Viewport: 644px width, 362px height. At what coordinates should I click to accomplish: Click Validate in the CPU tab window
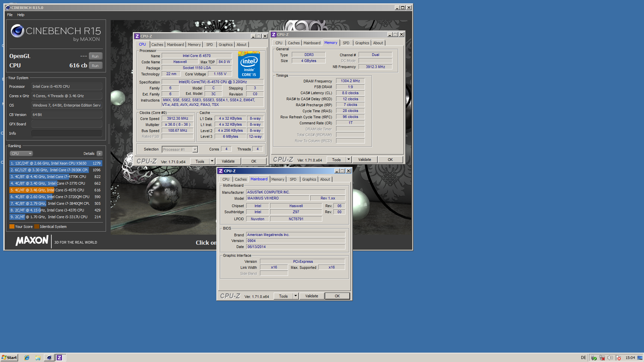228,161
